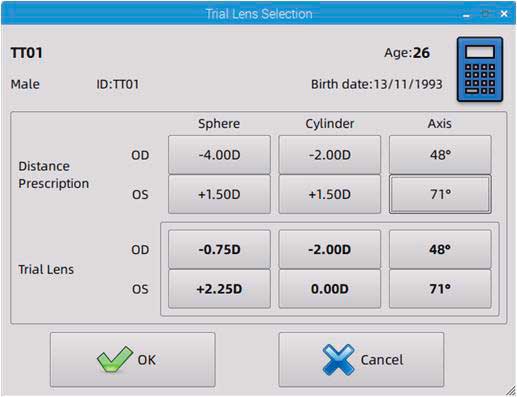Screen dimensions: 517x397
Task: Click the Age:26 label
Action: click(x=407, y=53)
